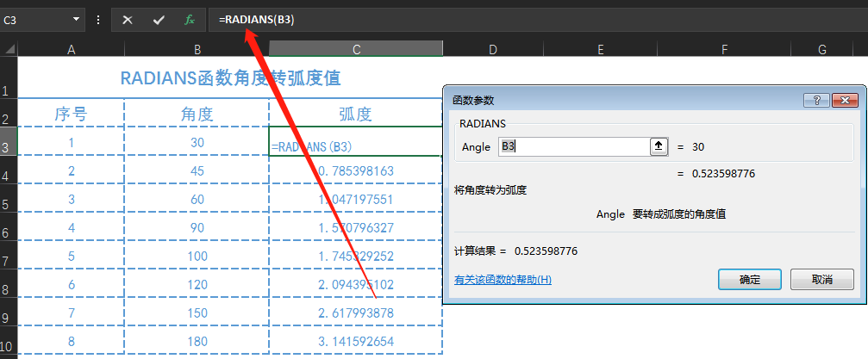Click the formula bar options dots
The height and width of the screenshot is (359, 868).
click(98, 20)
